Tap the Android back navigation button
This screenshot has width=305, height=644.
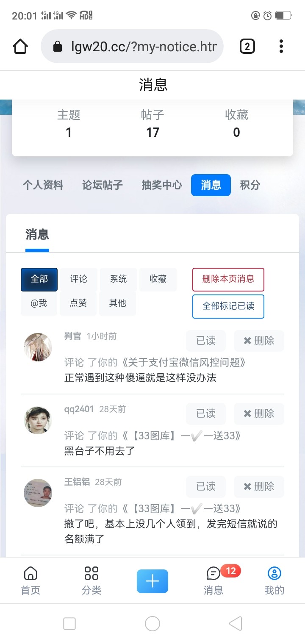236,624
